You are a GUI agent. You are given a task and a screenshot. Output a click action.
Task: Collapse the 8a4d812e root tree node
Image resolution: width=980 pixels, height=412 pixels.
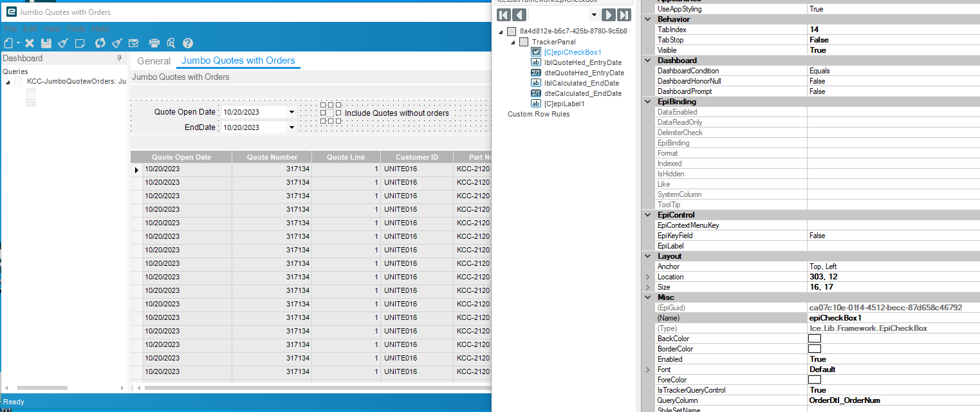pyautogui.click(x=501, y=32)
